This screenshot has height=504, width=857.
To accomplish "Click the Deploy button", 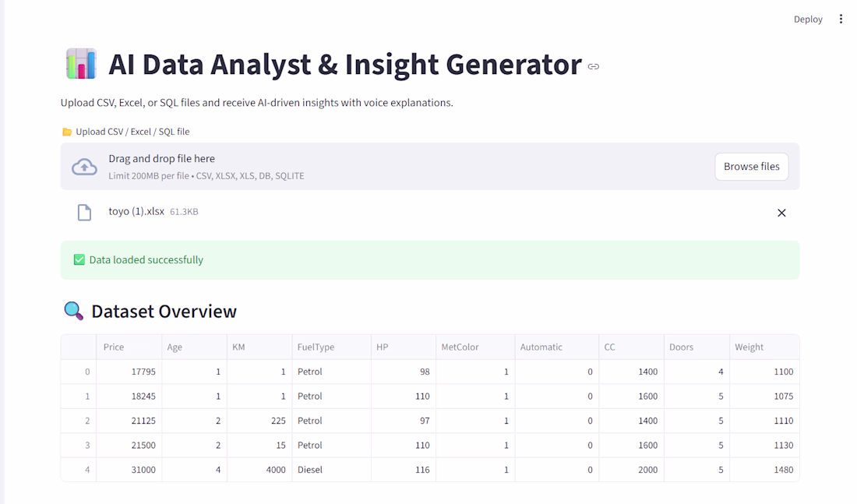I will 808,19.
